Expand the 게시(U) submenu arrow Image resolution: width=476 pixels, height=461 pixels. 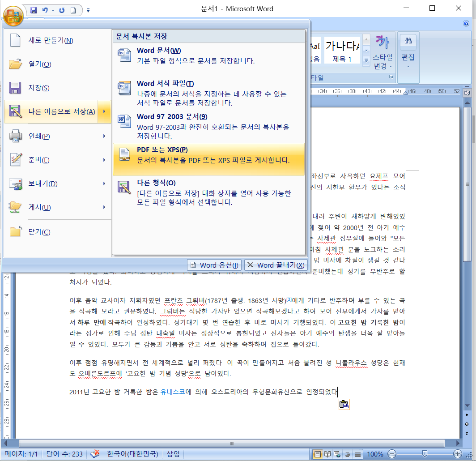pos(104,207)
